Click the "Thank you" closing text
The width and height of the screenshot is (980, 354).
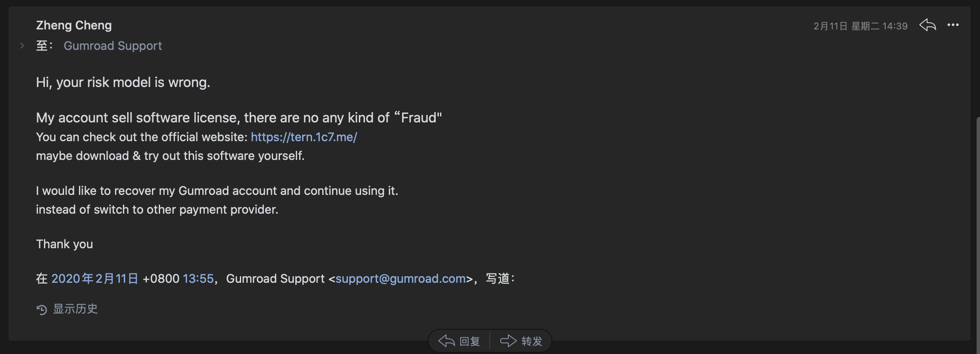click(64, 244)
